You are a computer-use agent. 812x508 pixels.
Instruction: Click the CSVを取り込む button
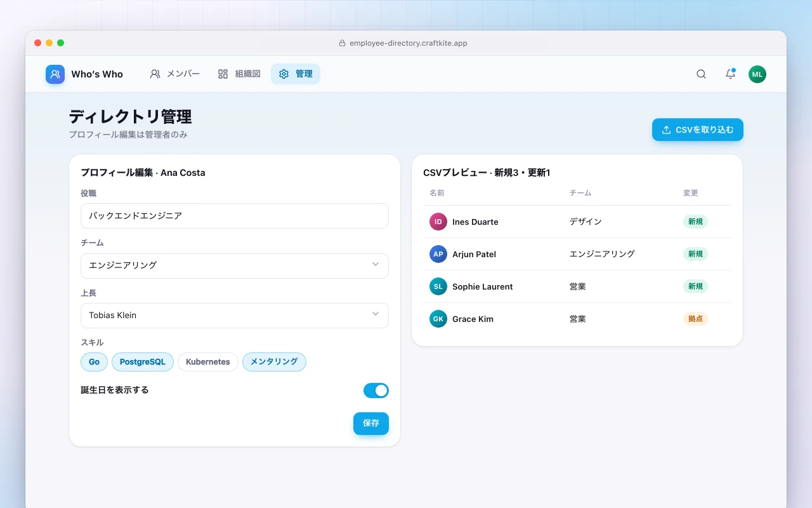click(698, 130)
